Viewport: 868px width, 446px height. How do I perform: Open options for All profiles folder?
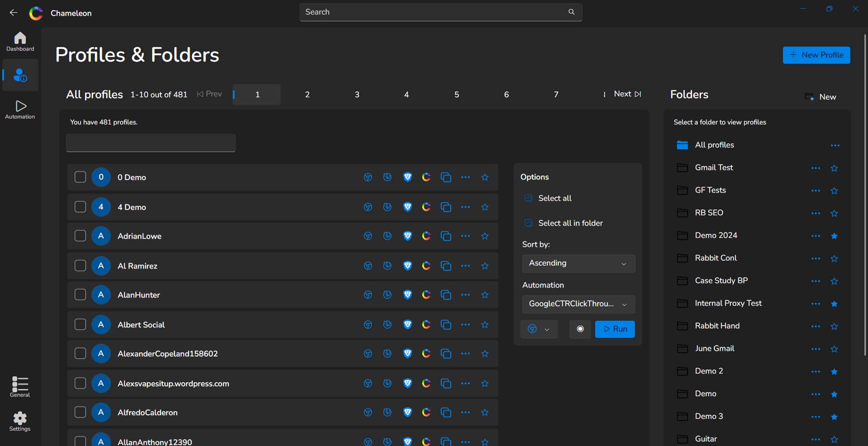[835, 145]
